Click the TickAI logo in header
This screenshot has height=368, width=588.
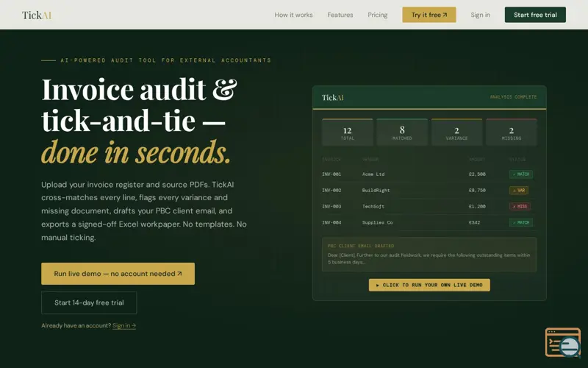click(x=36, y=15)
